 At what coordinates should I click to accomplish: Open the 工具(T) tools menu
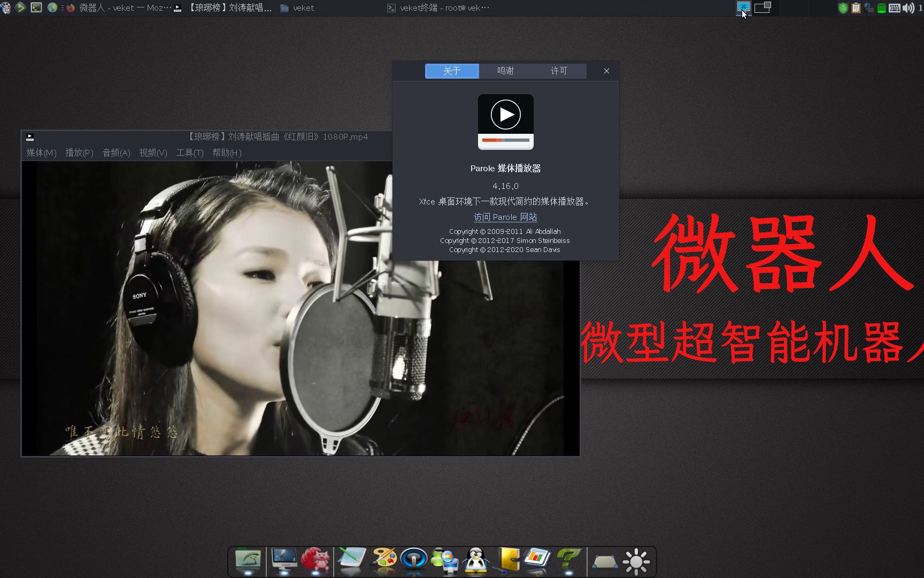tap(189, 153)
